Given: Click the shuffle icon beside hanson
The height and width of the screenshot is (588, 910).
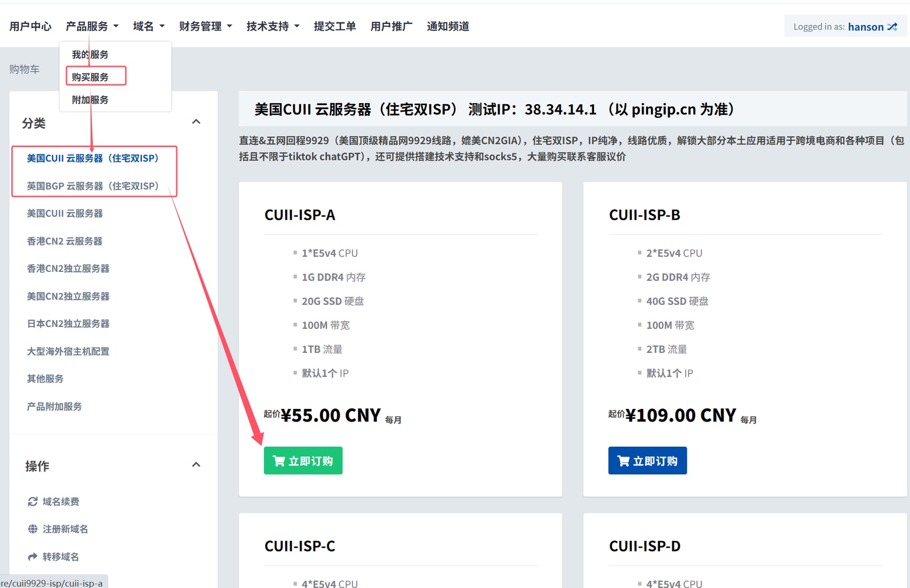Looking at the screenshot, I should click(x=892, y=27).
